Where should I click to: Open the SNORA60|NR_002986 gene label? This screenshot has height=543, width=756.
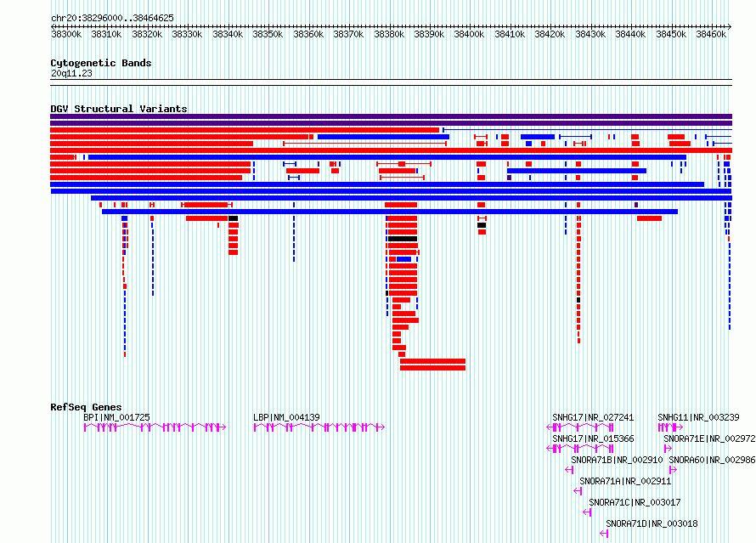[x=712, y=460]
